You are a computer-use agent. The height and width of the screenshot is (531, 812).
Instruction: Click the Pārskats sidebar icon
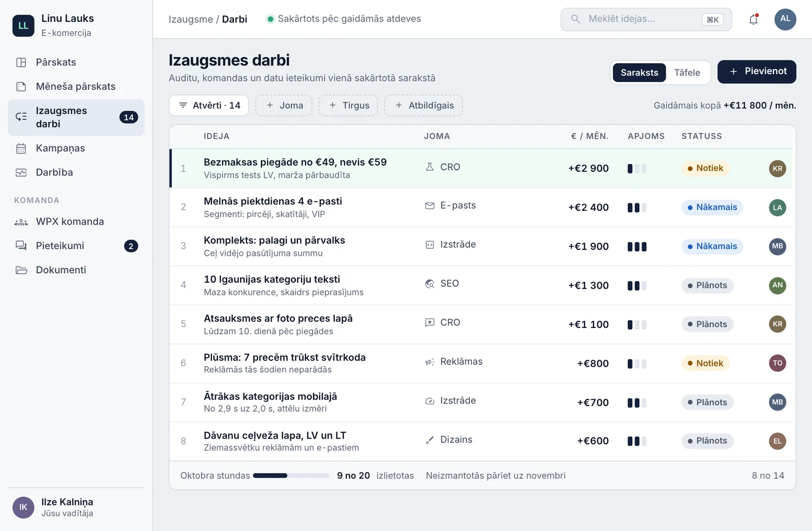[21, 62]
